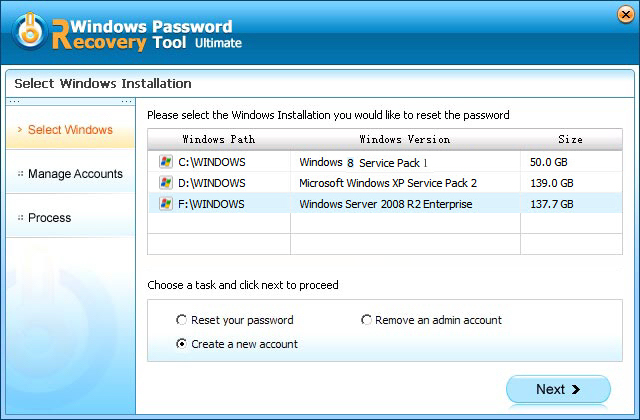This screenshot has width=640, height=420.
Task: Sort by the Windows Version column header
Action: pyautogui.click(x=404, y=139)
